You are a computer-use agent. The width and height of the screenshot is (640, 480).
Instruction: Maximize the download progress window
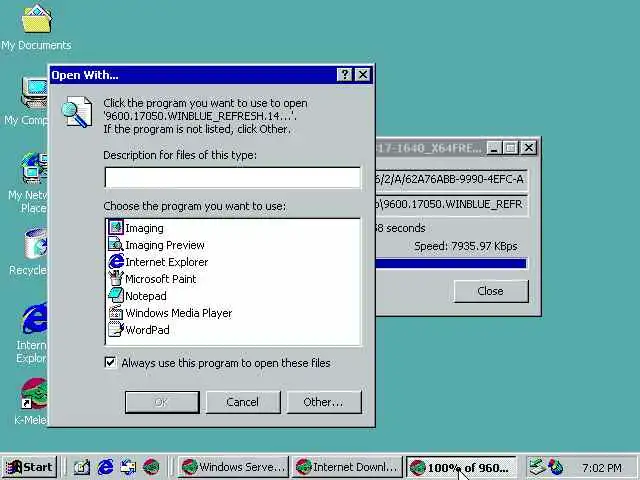(x=511, y=147)
